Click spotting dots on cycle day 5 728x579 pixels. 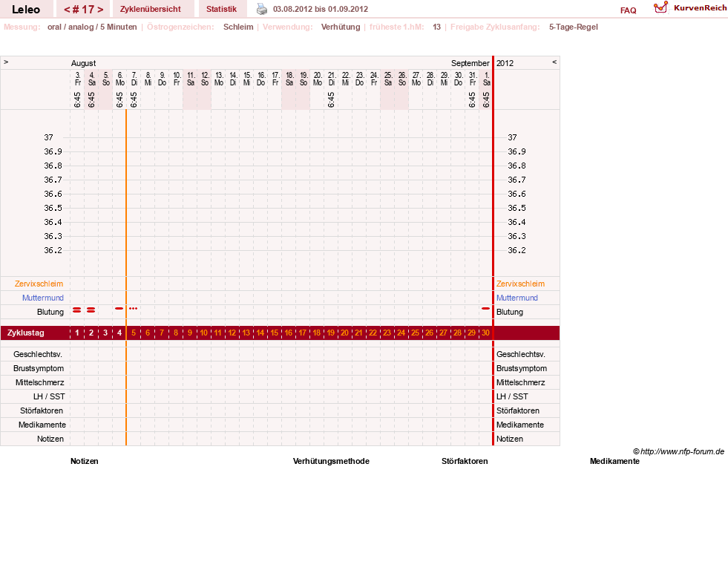pos(134,308)
